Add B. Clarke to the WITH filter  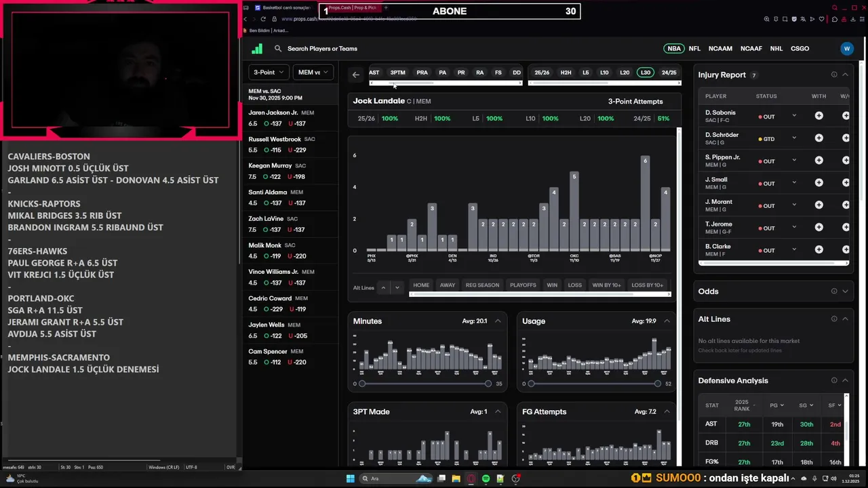[819, 250]
